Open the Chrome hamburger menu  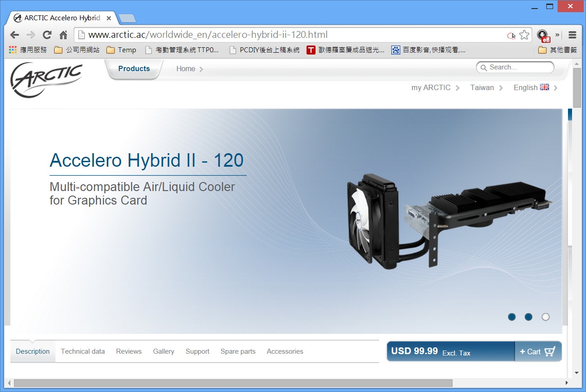pyautogui.click(x=572, y=35)
